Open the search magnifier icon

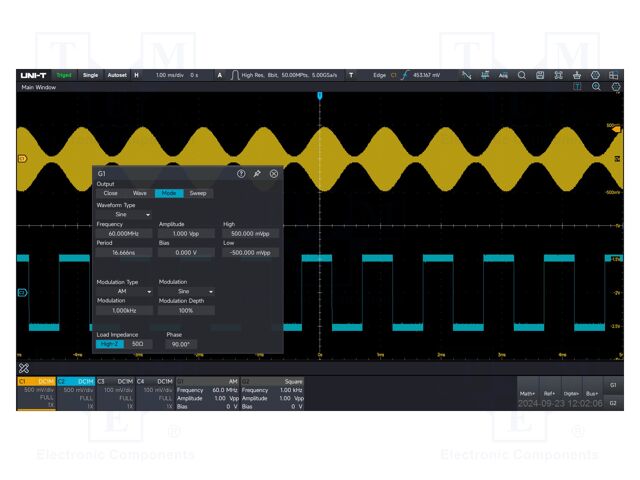tap(522, 75)
